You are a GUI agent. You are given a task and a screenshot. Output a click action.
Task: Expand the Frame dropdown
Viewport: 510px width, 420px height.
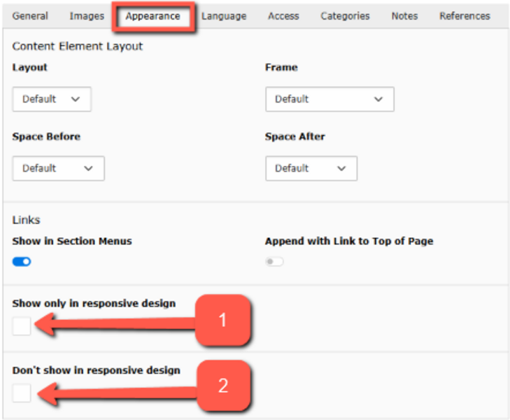coord(330,99)
